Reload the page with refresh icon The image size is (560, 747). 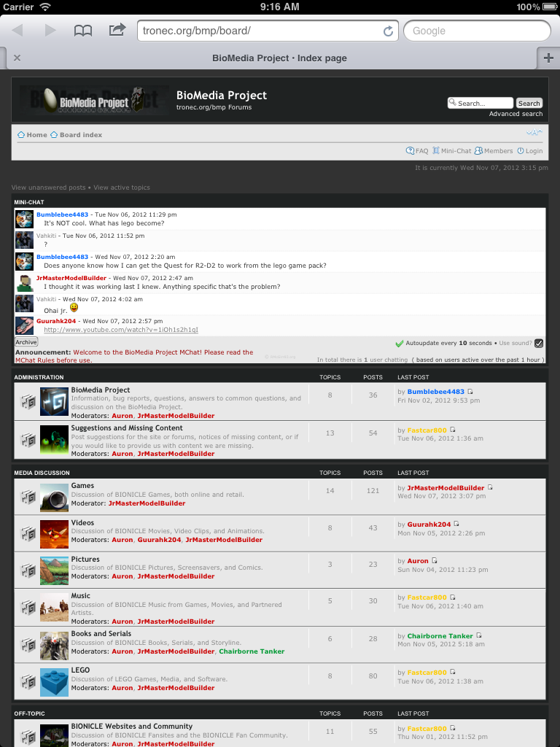388,31
